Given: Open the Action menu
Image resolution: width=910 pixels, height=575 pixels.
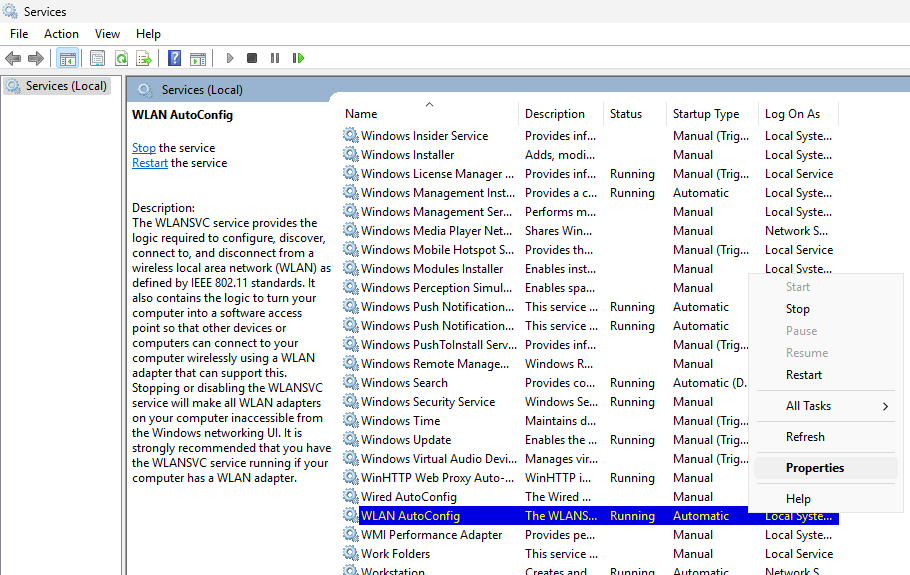Looking at the screenshot, I should (61, 34).
